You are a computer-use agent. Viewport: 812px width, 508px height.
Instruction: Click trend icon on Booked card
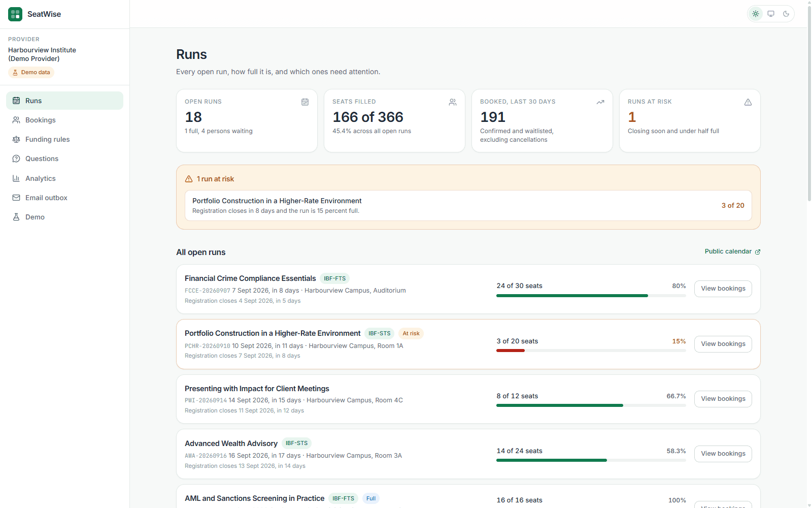pos(600,102)
